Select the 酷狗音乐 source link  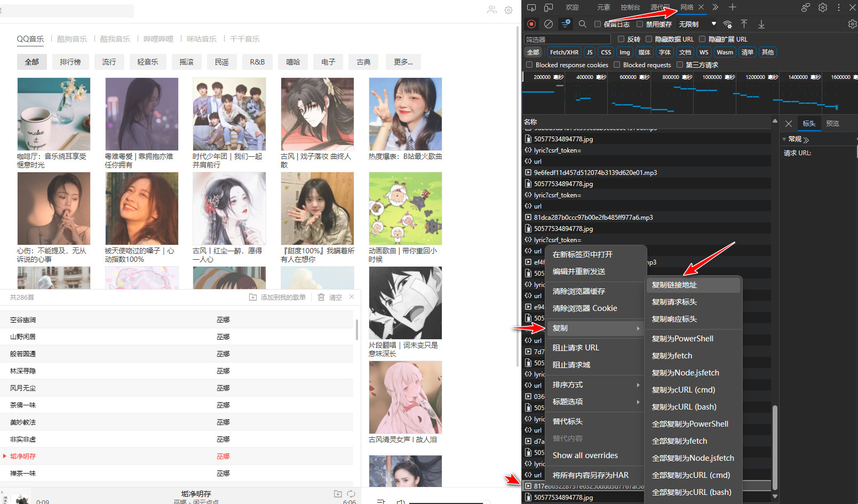[x=71, y=39]
